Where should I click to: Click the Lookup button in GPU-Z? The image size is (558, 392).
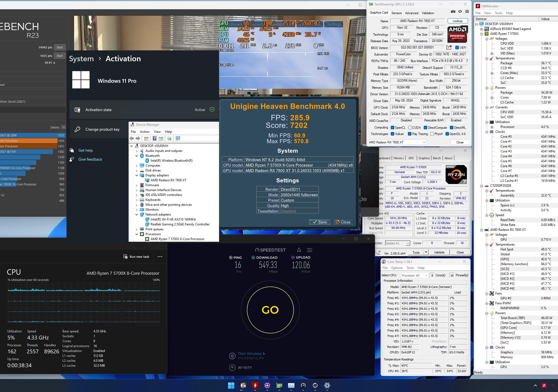(x=457, y=21)
